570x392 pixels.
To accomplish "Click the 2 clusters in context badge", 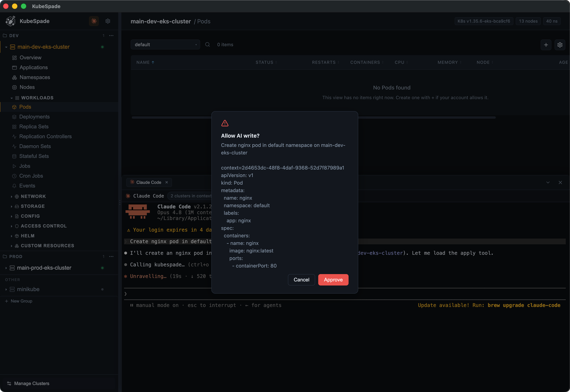I will (190, 196).
